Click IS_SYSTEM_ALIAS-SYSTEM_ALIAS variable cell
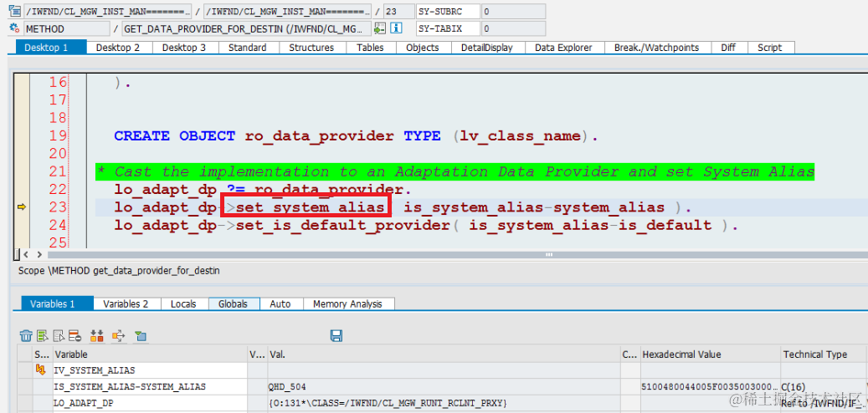The image size is (868, 413). pos(150,386)
